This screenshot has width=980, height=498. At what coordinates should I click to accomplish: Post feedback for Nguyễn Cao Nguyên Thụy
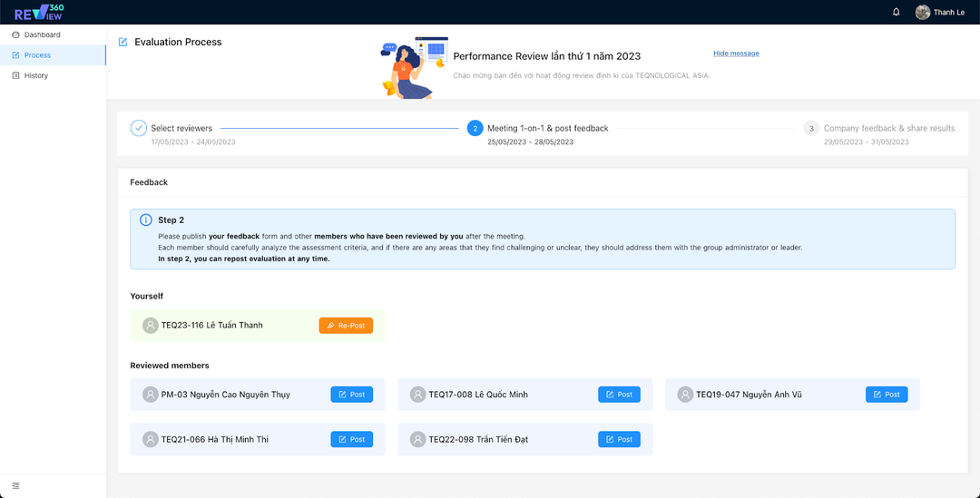[351, 395]
